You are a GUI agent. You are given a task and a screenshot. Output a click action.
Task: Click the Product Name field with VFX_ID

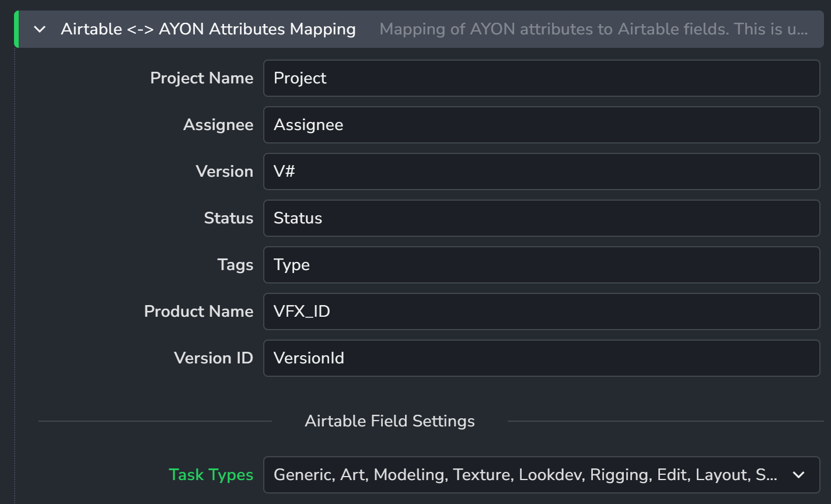click(542, 311)
